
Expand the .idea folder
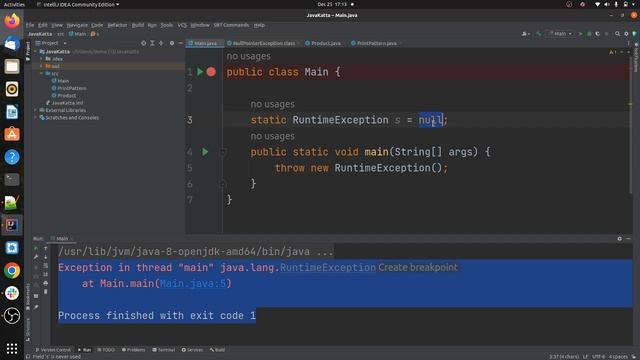point(42,59)
